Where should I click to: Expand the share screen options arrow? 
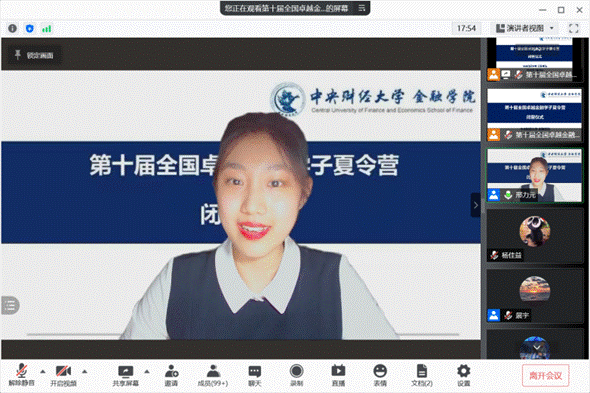(x=147, y=372)
